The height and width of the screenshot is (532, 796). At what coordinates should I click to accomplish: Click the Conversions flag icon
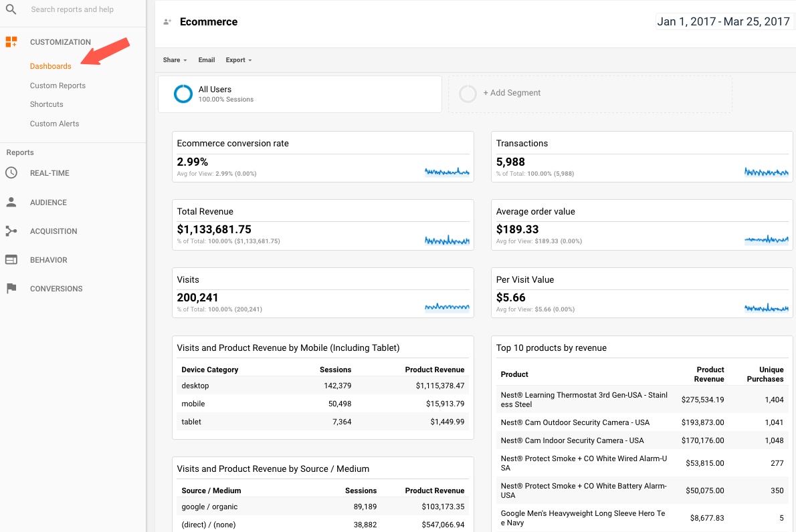click(11, 289)
